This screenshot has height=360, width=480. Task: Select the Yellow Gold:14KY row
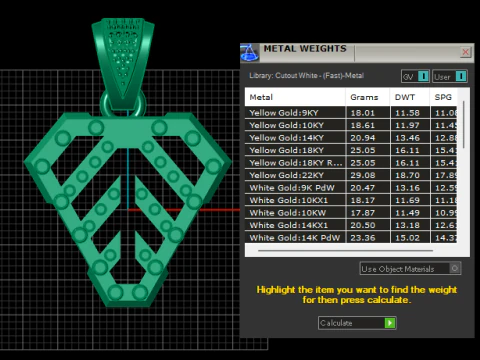click(351, 138)
